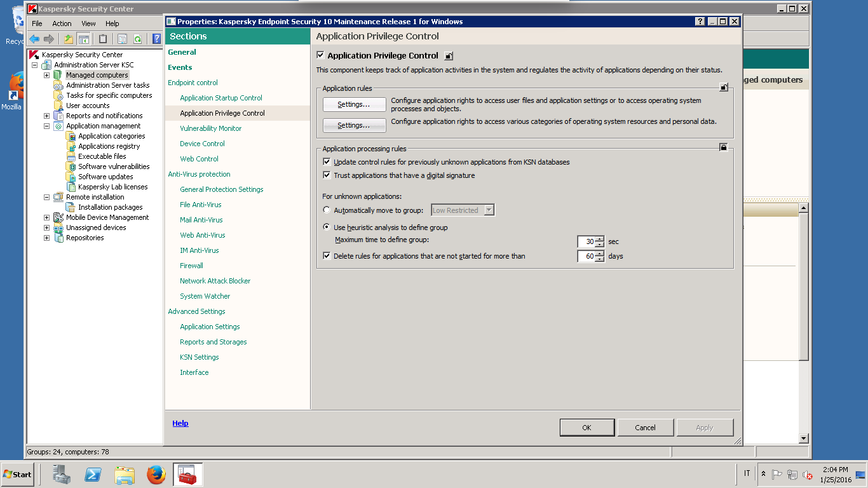Expand the Reports and notifications node
Screen dimensions: 868x488
46,116
